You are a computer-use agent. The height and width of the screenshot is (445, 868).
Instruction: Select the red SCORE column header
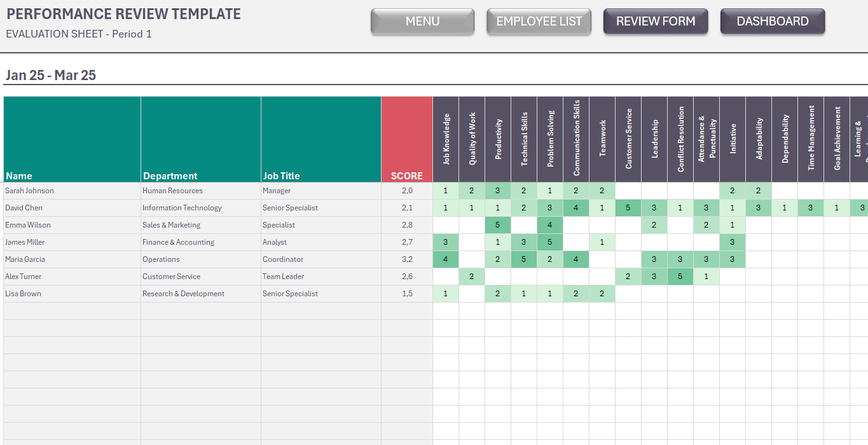(406, 139)
